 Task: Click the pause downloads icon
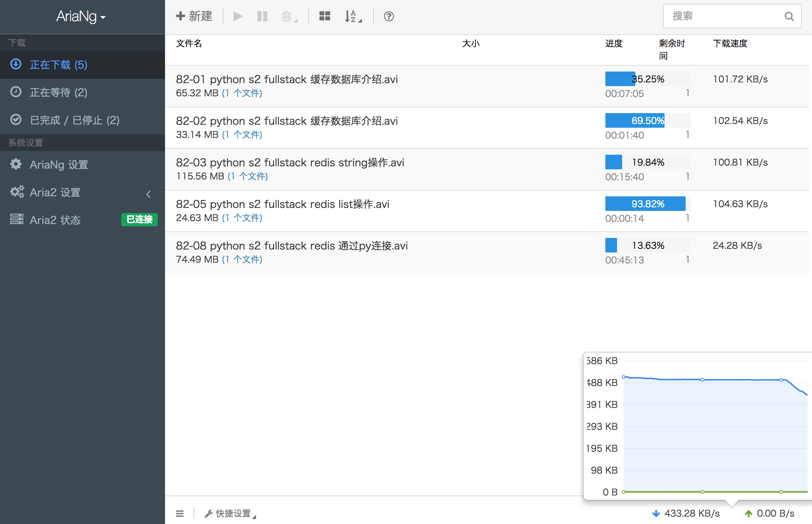point(262,16)
